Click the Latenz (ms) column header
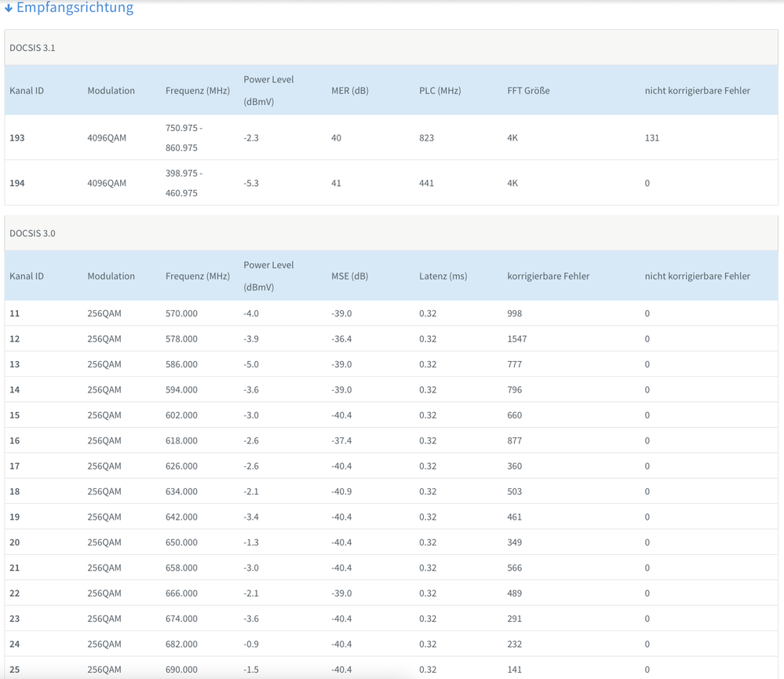The width and height of the screenshot is (784, 679). 443,276
